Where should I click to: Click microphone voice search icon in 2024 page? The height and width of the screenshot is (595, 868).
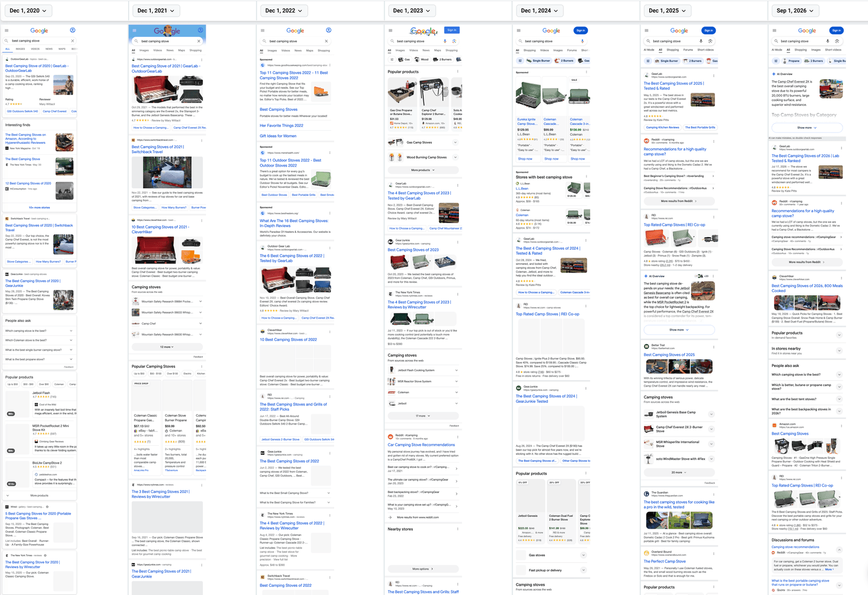click(583, 41)
